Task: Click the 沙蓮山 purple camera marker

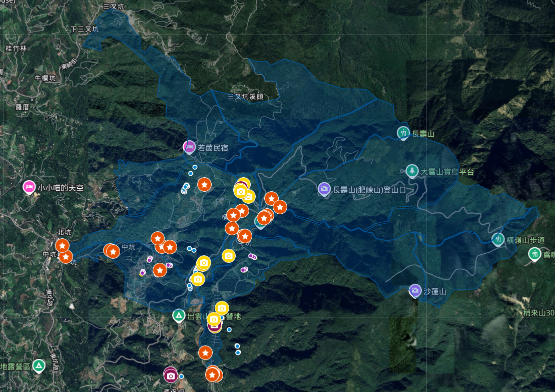Action: point(415,290)
